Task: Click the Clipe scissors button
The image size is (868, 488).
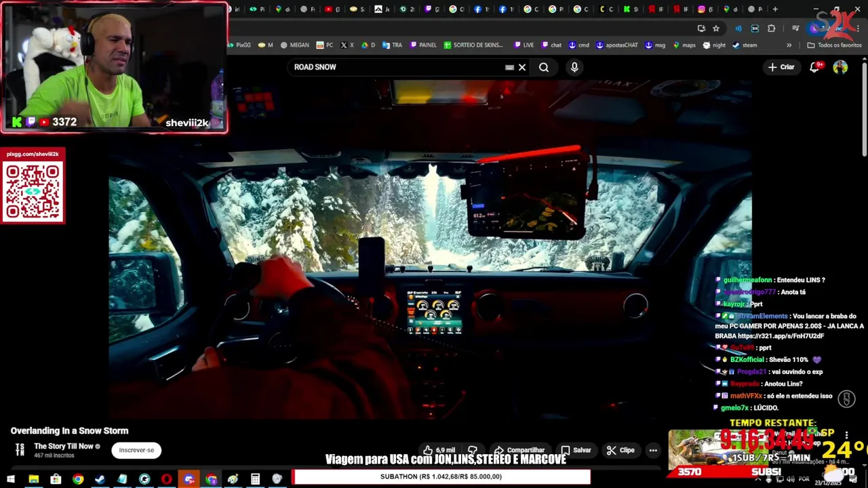Action: pos(620,450)
